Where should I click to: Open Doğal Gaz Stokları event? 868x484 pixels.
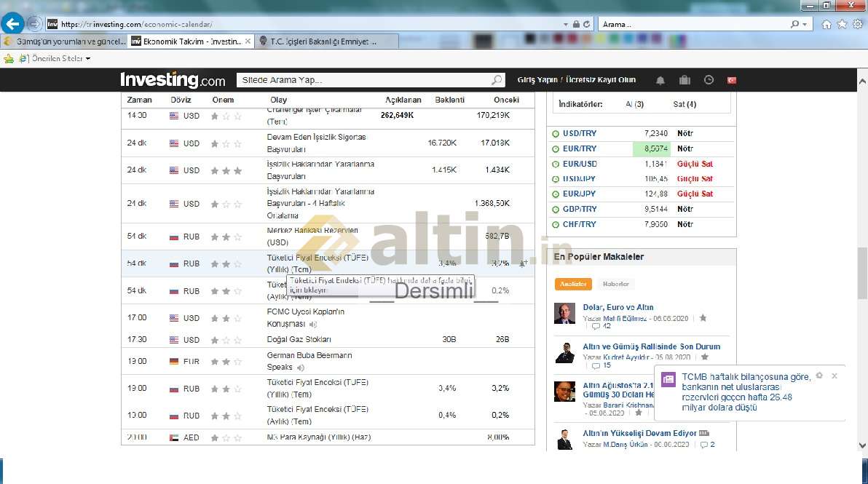pyautogui.click(x=299, y=340)
